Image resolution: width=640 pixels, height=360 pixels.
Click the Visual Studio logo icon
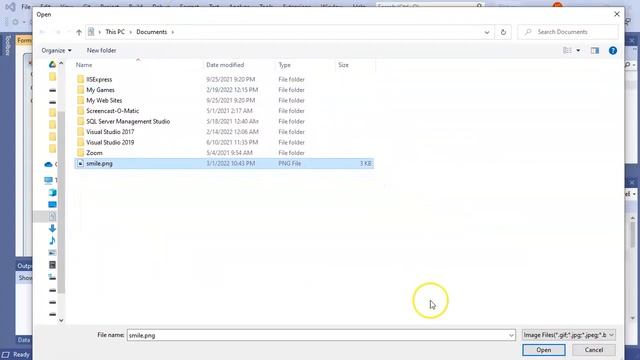pos(10,7)
